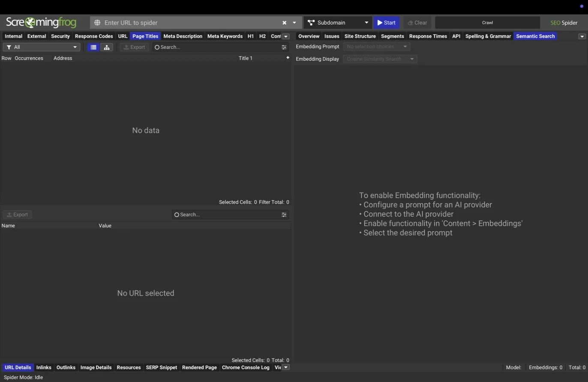Image resolution: width=588 pixels, height=382 pixels.
Task: Open the API tab
Action: pos(456,36)
